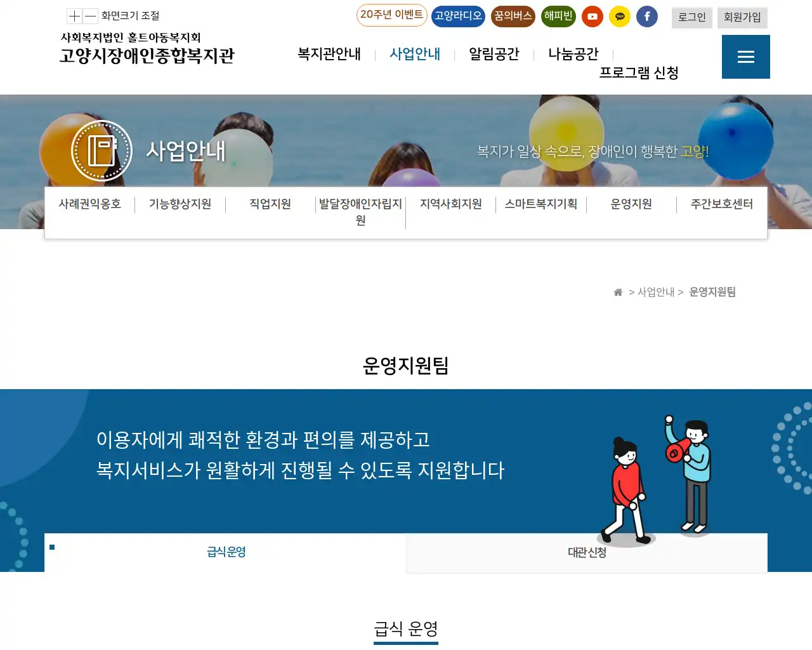812x650 pixels.
Task: Click the 급식 운영 section heading
Action: coord(406,629)
